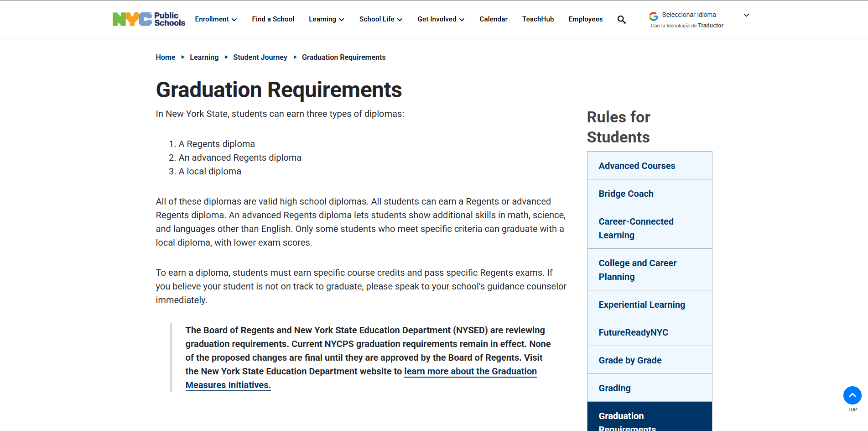
Task: Open Experiential Learning sidebar link
Action: (650, 305)
